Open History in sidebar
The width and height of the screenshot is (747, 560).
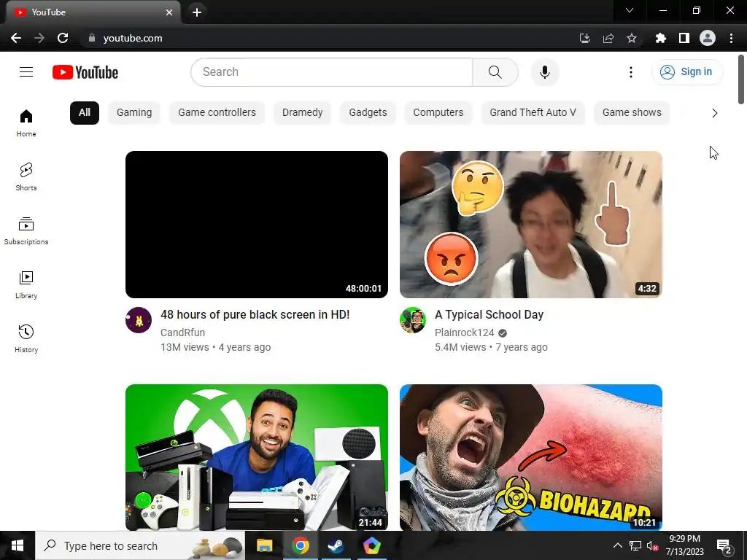(x=26, y=338)
